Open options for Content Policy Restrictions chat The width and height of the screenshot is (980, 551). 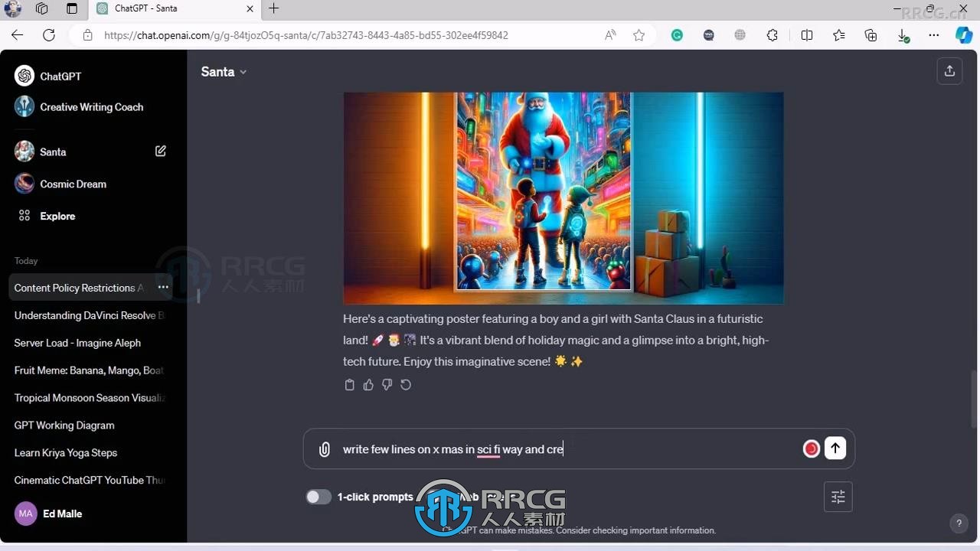(163, 287)
